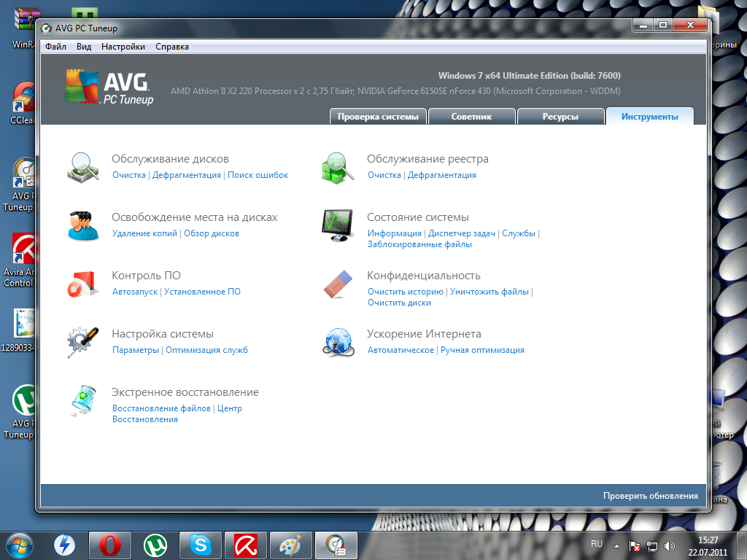Open the Службы link

[519, 233]
